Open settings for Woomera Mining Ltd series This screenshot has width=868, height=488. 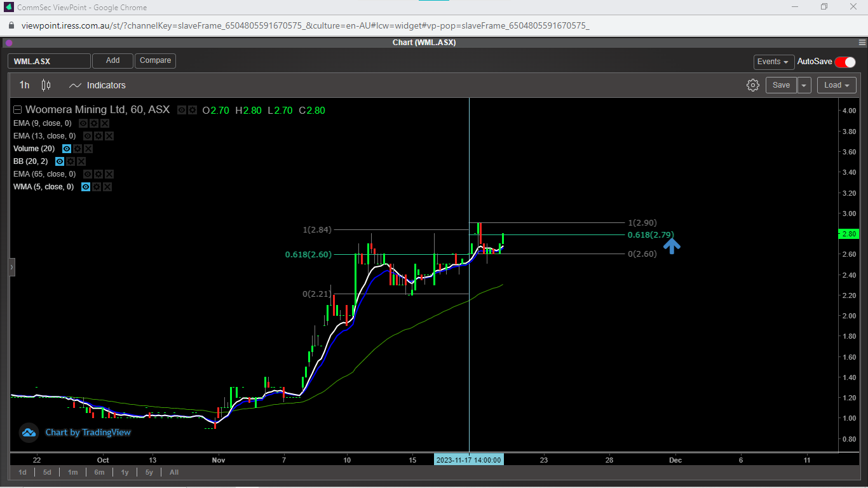(193, 110)
